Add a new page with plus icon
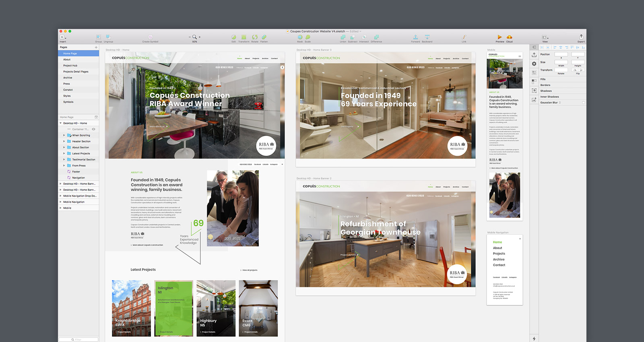The width and height of the screenshot is (644, 342). pyautogui.click(x=96, y=47)
